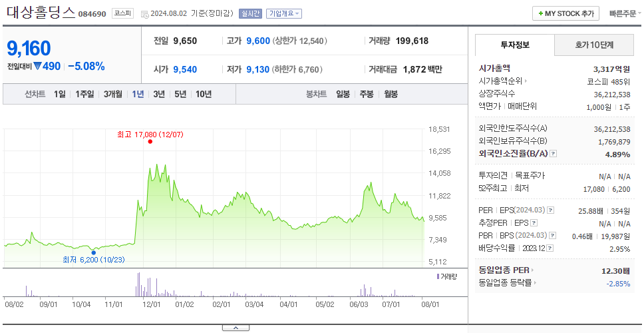
Task: Click the 대상홀딩스 stock title
Action: 41,13
